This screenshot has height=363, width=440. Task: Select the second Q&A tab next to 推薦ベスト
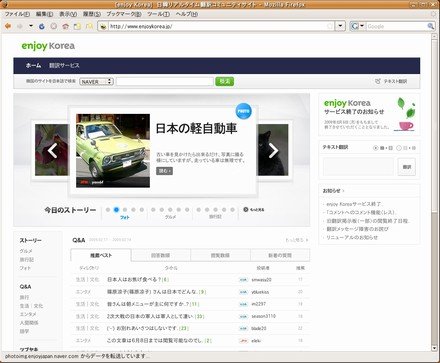161,255
